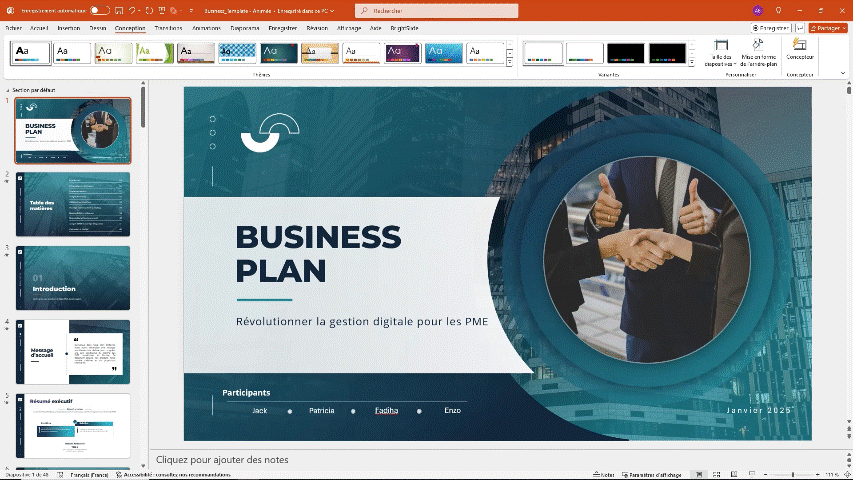Open the Animations ribbon tab
The width and height of the screenshot is (853, 480).
click(x=206, y=28)
